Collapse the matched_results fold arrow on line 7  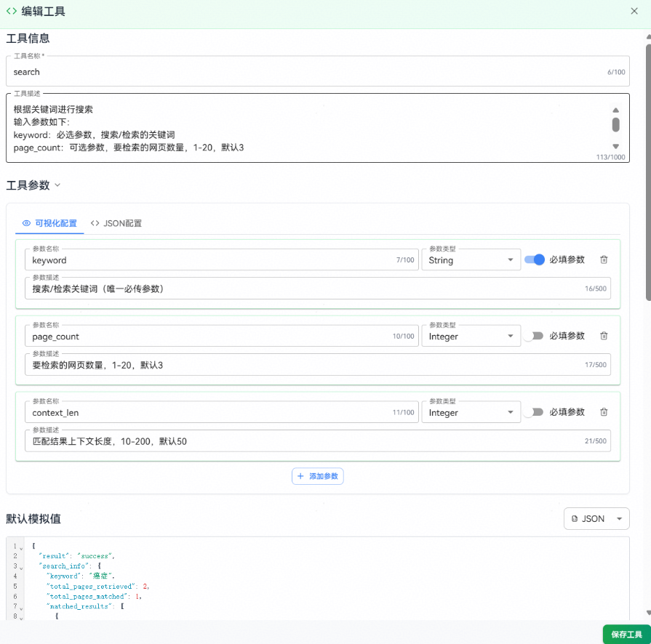[20, 607]
